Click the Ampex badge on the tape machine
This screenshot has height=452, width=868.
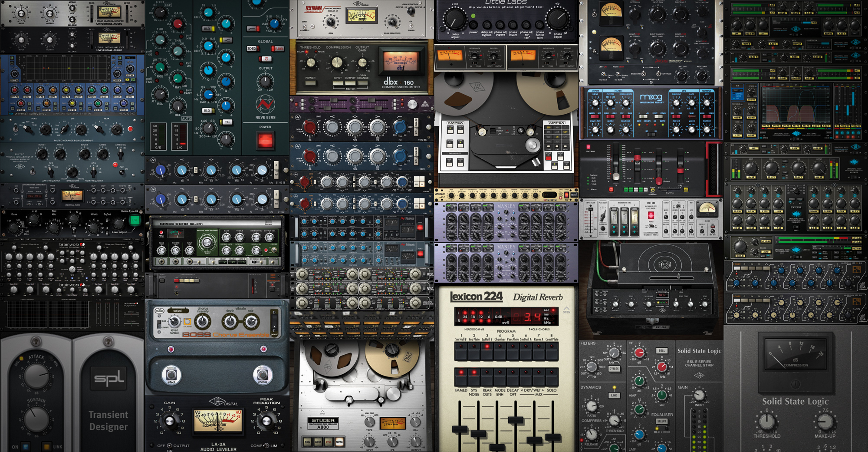pos(455,123)
